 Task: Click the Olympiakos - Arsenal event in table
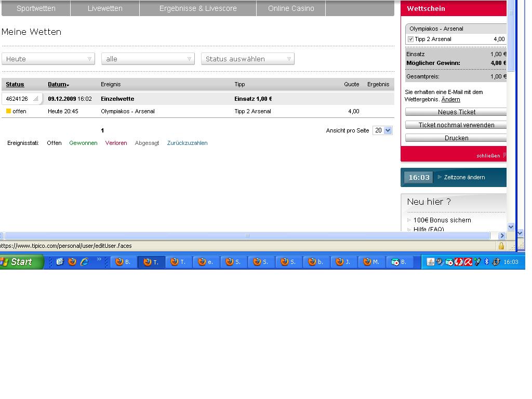pyautogui.click(x=128, y=111)
